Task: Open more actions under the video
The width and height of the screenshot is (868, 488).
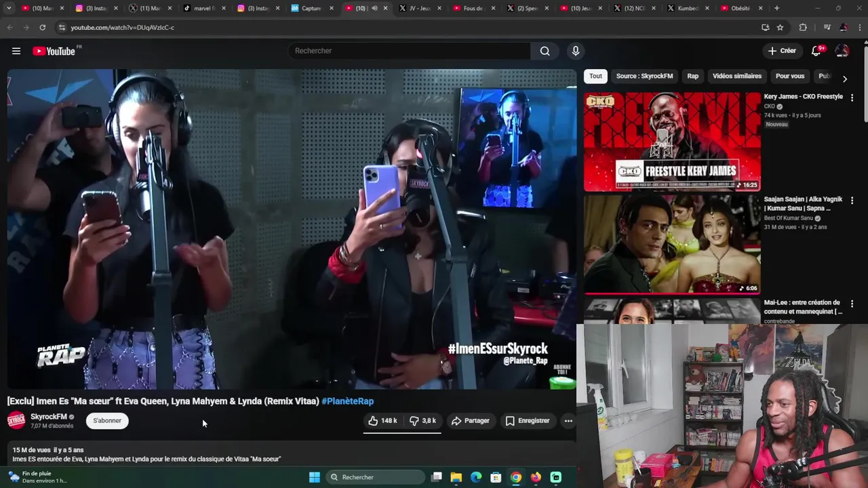Action: pyautogui.click(x=568, y=421)
